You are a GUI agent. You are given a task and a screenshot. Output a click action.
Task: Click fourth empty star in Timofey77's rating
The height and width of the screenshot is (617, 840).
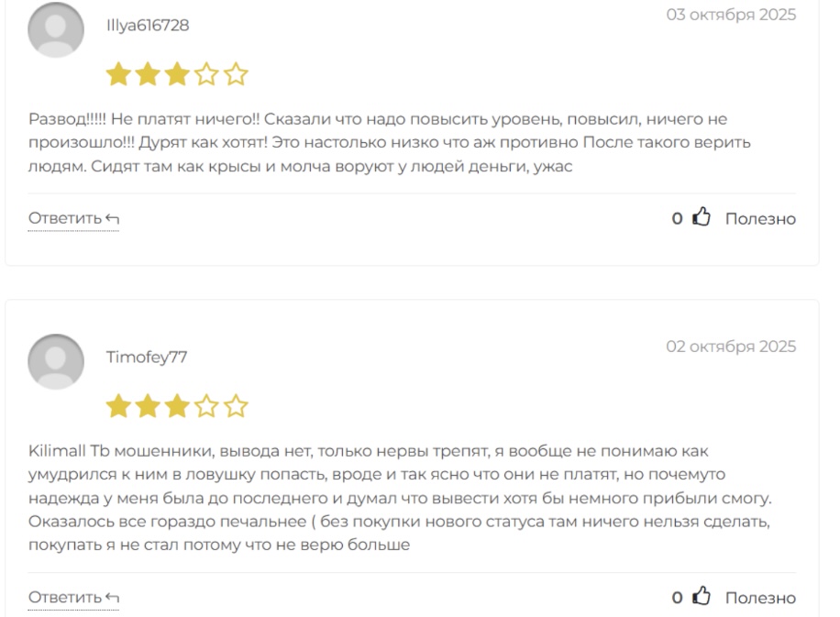[207, 406]
